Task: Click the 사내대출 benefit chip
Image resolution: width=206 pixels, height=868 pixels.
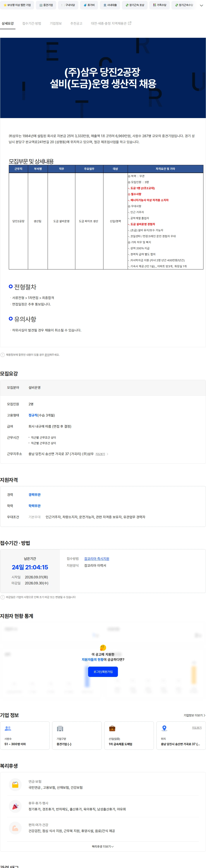Action: 110,5
